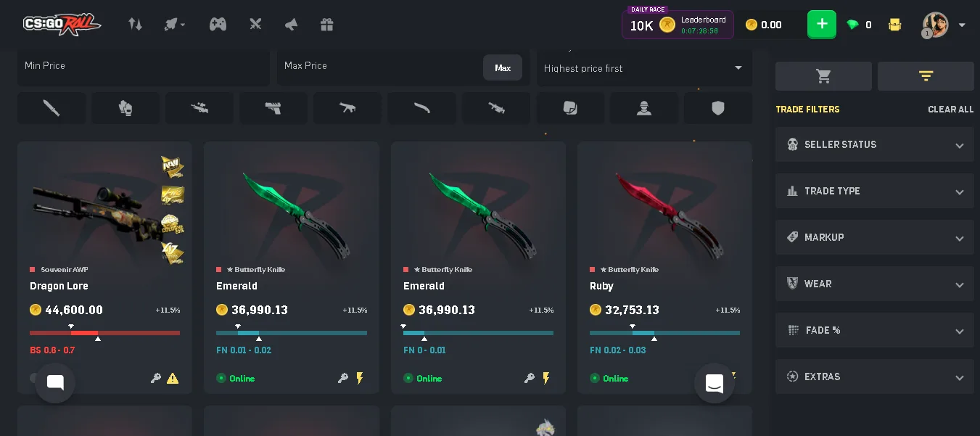Click the Max price button

pyautogui.click(x=503, y=67)
